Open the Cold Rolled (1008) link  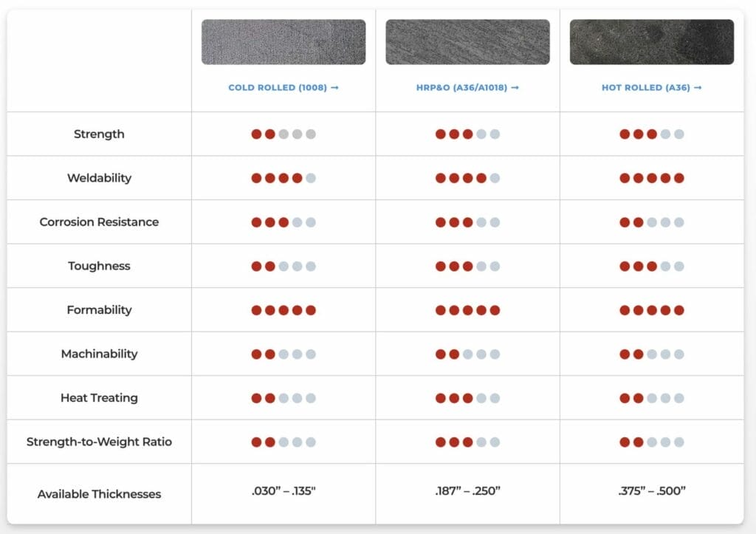tap(283, 88)
